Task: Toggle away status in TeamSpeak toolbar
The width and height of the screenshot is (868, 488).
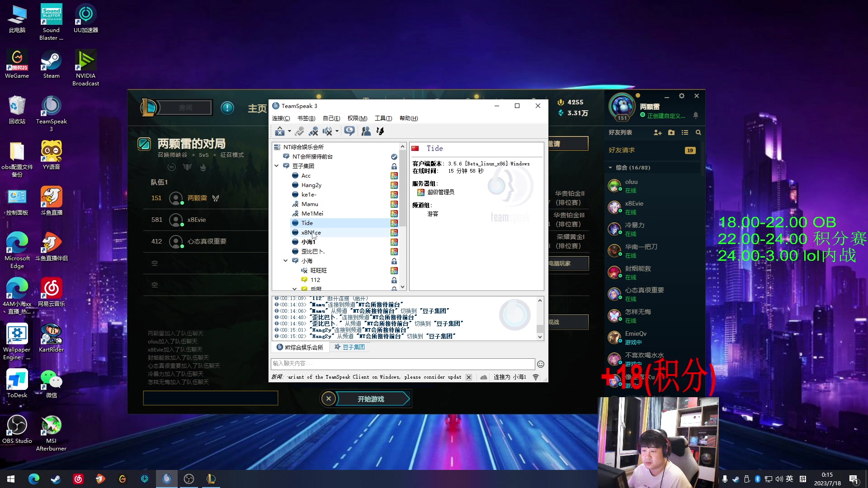Action: (279, 131)
